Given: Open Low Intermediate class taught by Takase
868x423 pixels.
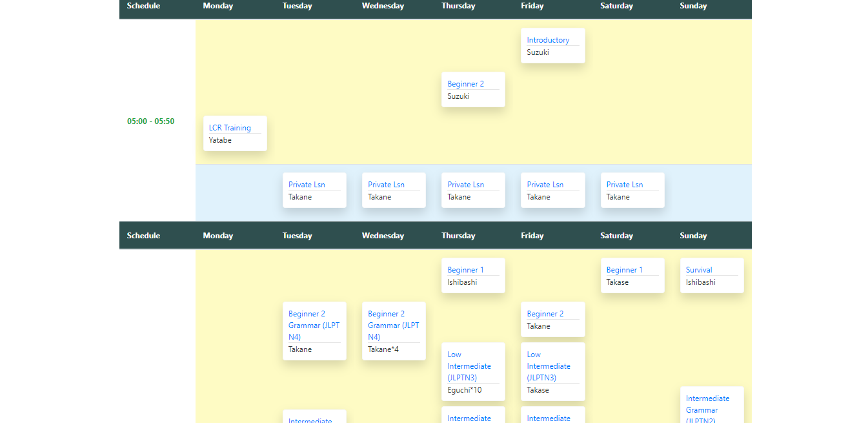Looking at the screenshot, I should [549, 366].
